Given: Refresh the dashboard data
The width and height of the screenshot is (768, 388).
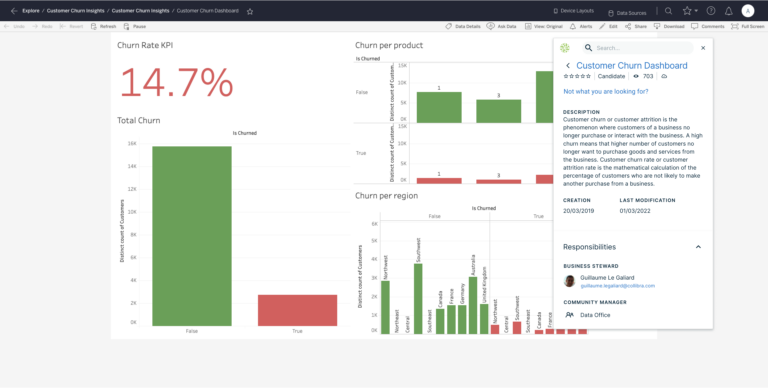Looking at the screenshot, I should tap(103, 26).
